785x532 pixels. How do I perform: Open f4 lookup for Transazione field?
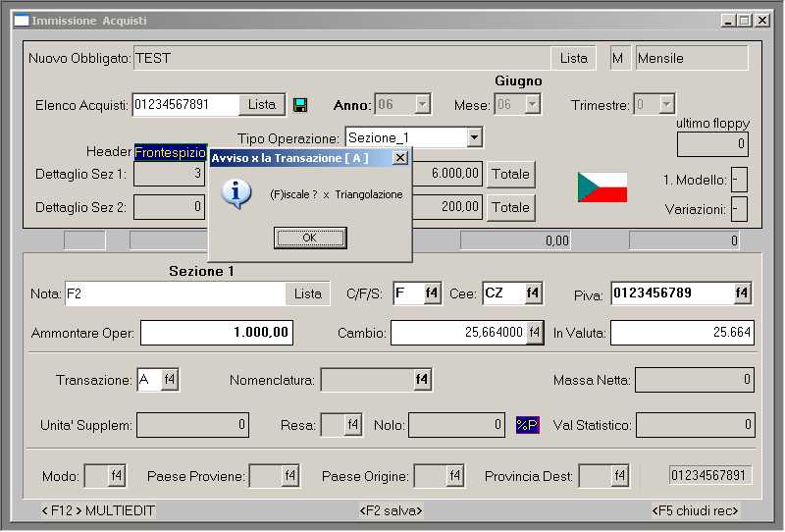(170, 380)
